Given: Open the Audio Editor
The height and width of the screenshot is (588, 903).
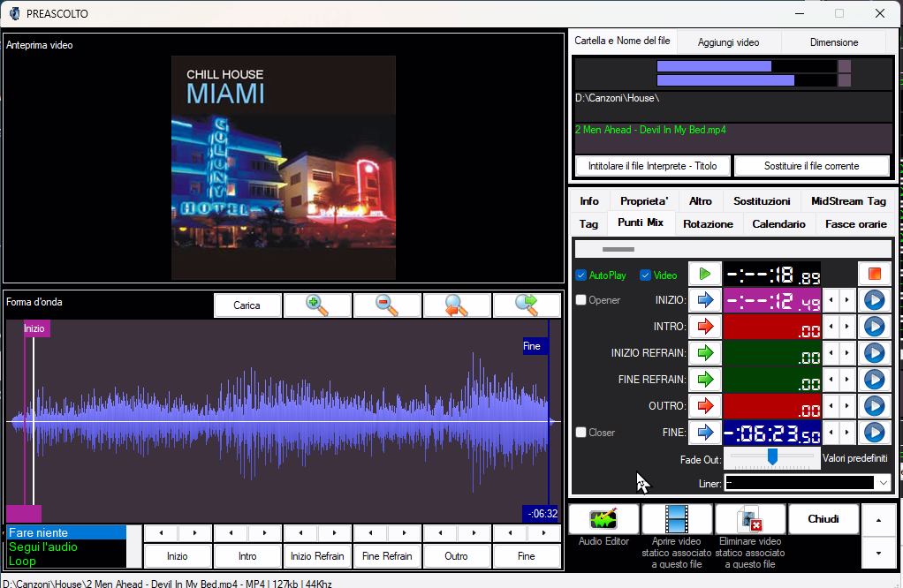Looking at the screenshot, I should (x=603, y=519).
